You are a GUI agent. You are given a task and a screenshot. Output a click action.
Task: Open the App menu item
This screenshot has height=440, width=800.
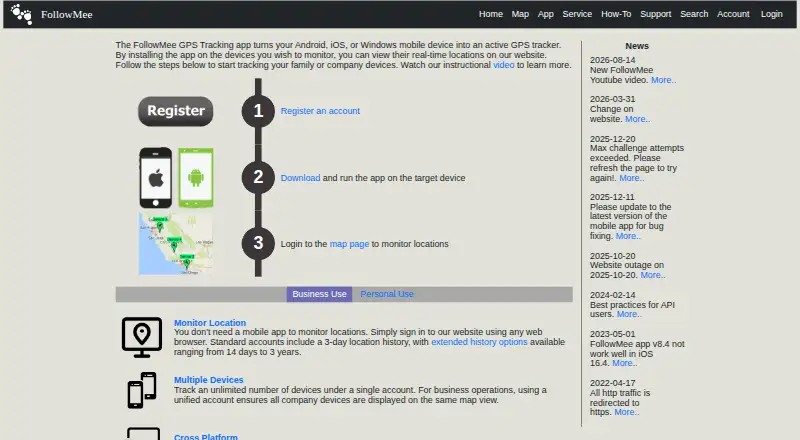pyautogui.click(x=545, y=14)
